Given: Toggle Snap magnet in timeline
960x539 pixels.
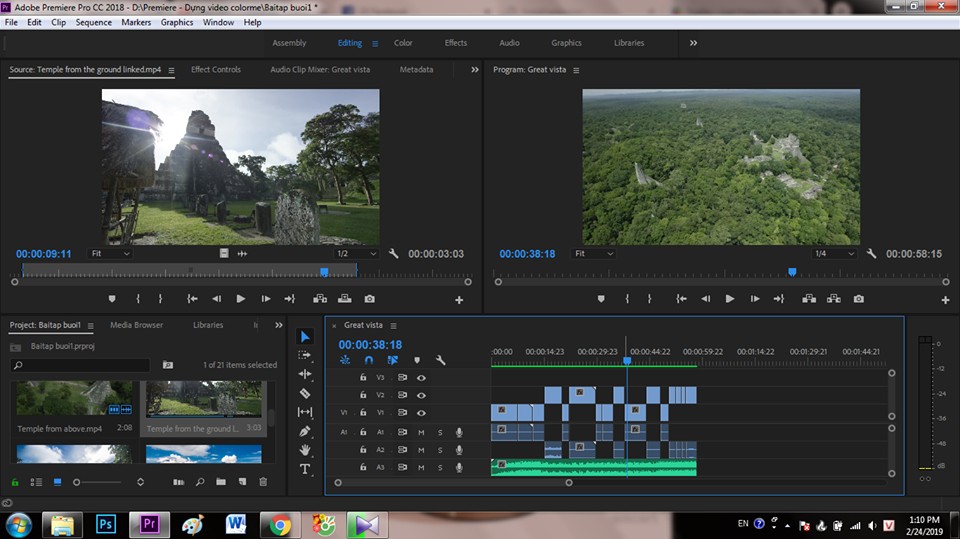Looking at the screenshot, I should coord(369,360).
